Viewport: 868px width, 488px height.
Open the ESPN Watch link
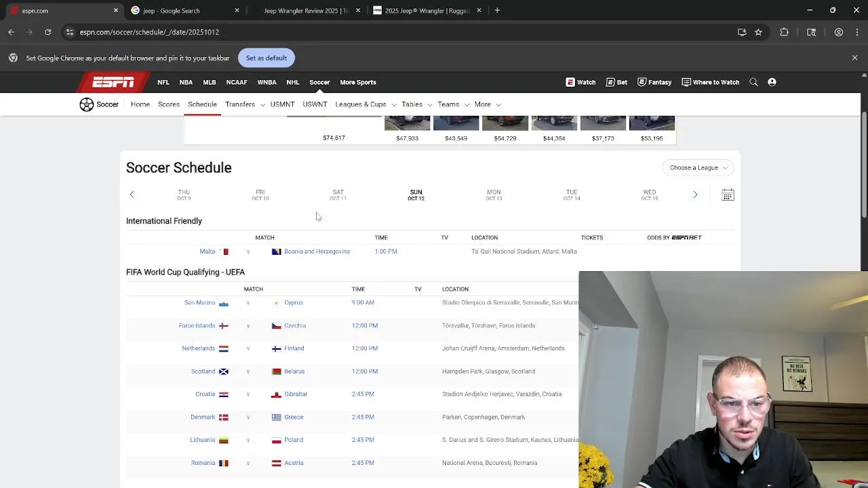point(580,82)
